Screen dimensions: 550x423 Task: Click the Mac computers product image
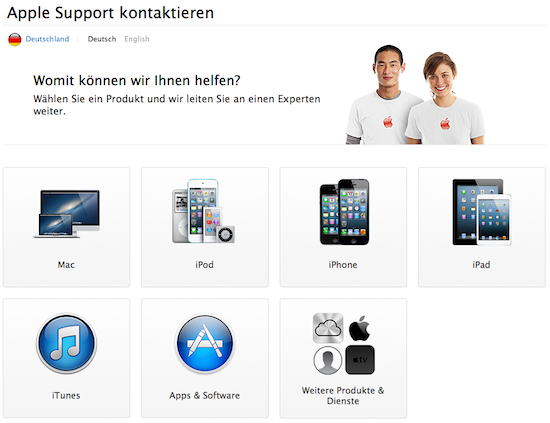(x=67, y=214)
